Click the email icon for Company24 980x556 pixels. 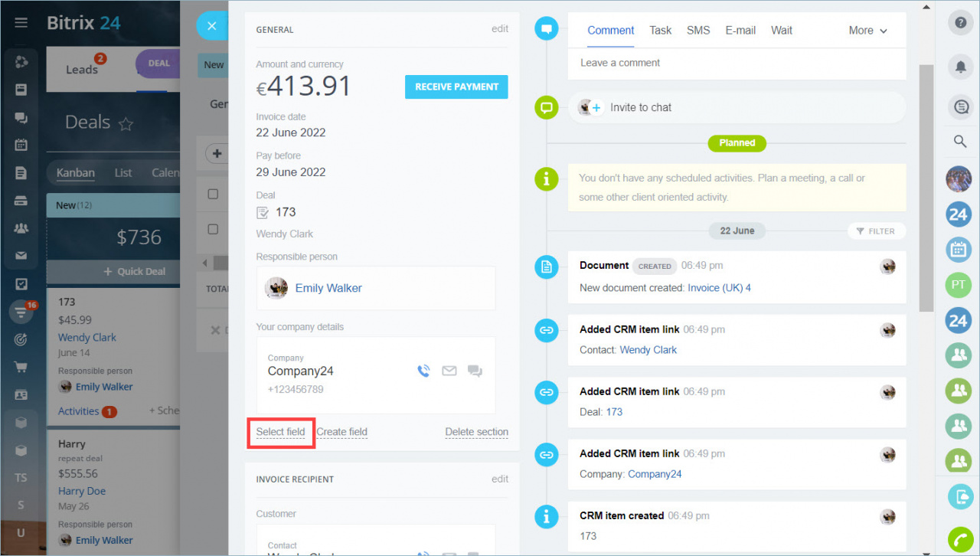449,371
